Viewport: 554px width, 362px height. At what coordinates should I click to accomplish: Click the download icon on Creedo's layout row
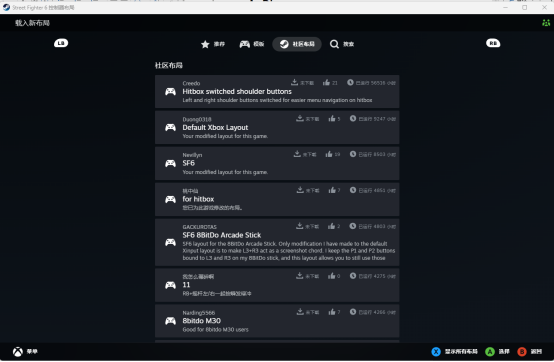tap(294, 82)
